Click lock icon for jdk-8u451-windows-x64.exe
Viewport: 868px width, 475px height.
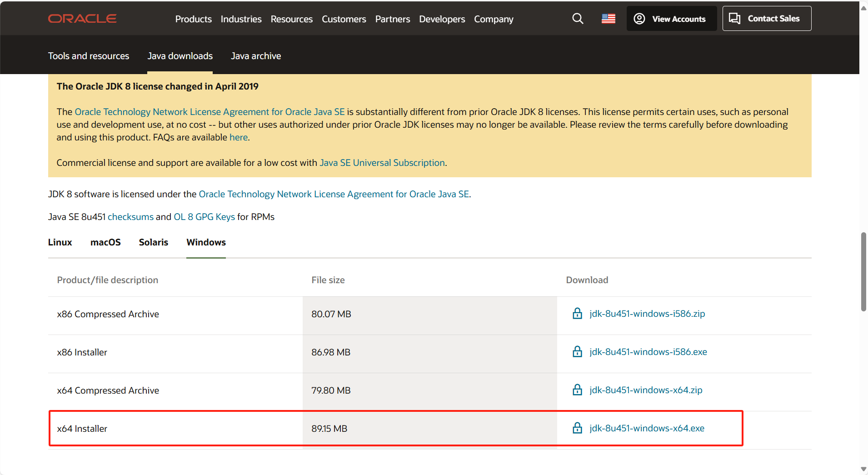(x=577, y=428)
